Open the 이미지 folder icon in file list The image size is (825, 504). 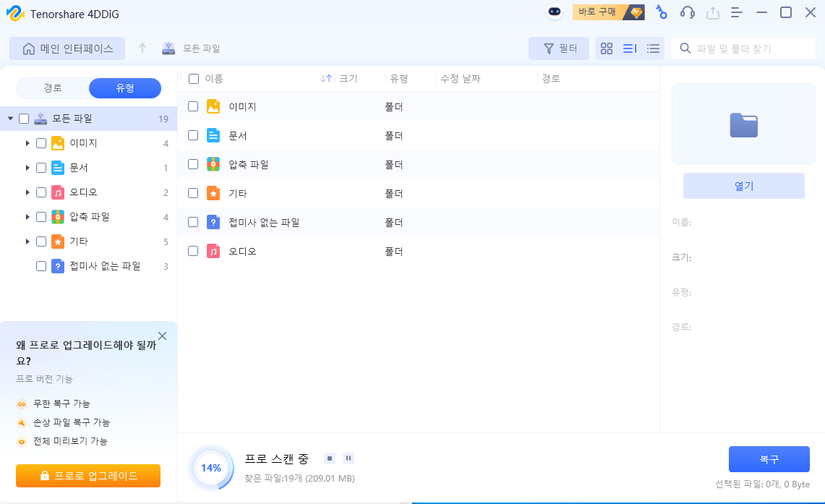pos(213,106)
